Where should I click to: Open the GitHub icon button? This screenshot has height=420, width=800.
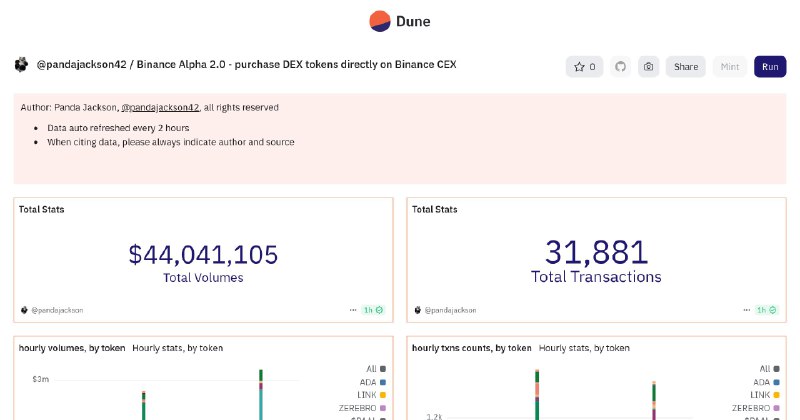click(620, 67)
